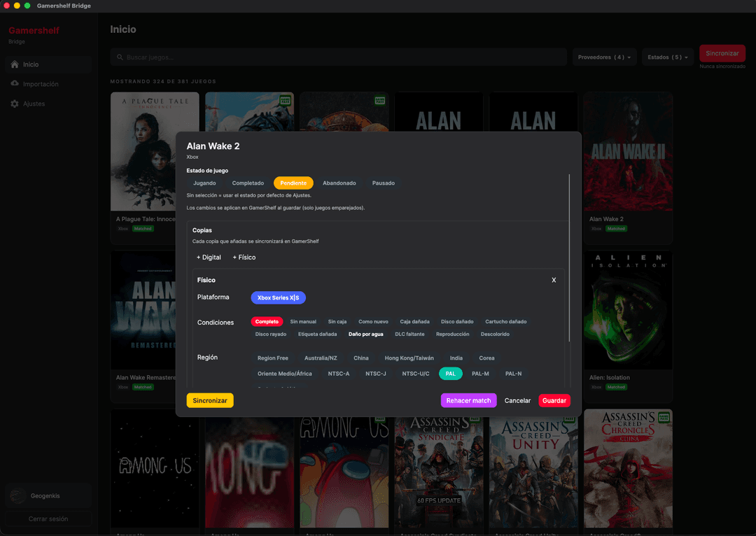Image resolution: width=756 pixels, height=536 pixels.
Task: Click the yellow Sincronizar button in dialog
Action: [x=210, y=401]
